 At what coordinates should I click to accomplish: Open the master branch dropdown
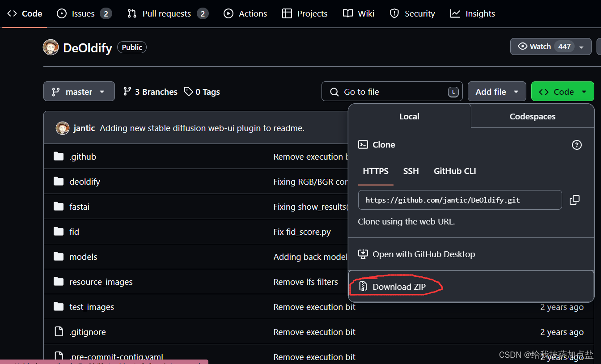tap(79, 92)
